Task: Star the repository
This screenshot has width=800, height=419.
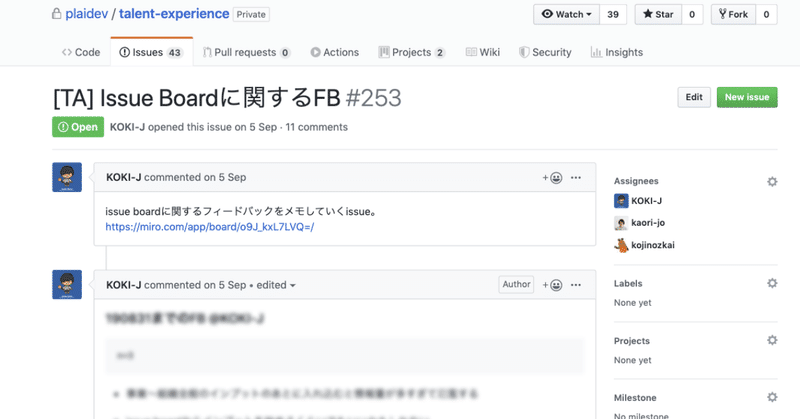Action: (658, 14)
